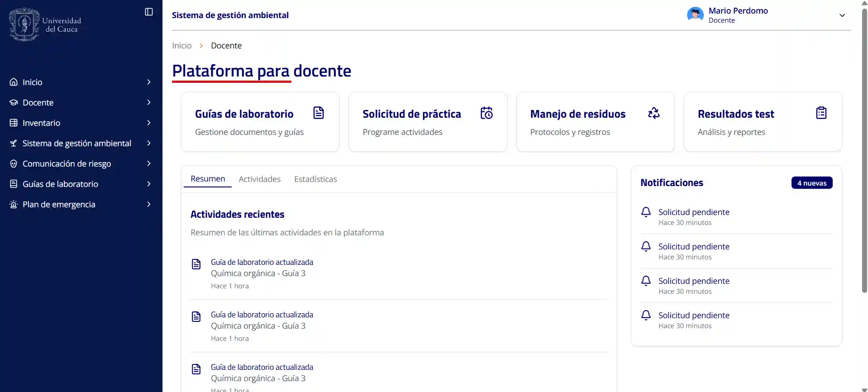Image resolution: width=868 pixels, height=392 pixels.
Task: Click the bell icon of second Solicitud pendiente
Action: [646, 246]
